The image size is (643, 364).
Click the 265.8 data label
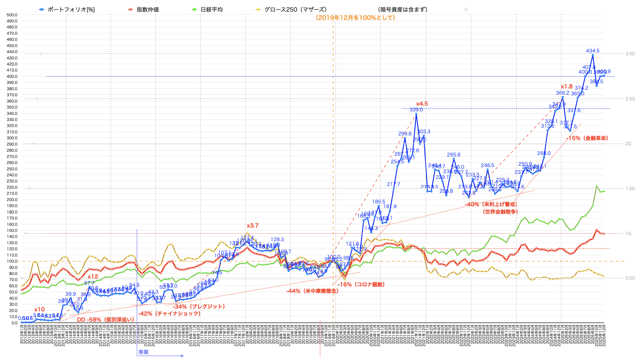454,155
